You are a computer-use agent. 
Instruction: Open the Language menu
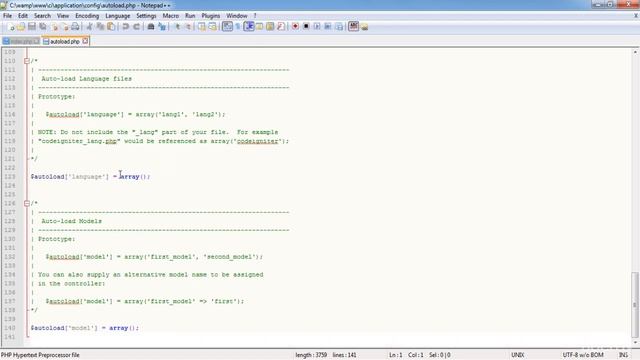pos(118,16)
